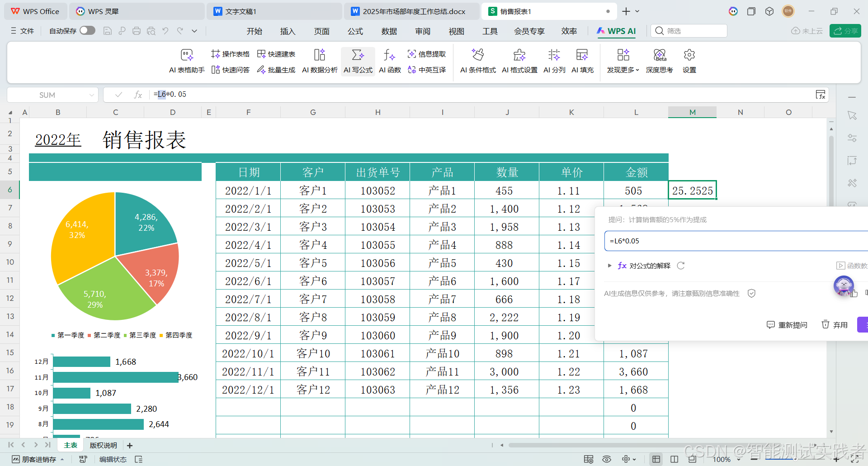Screen dimensions: 868x466
Task: Expand formula bar with right-side icon
Action: (x=821, y=95)
